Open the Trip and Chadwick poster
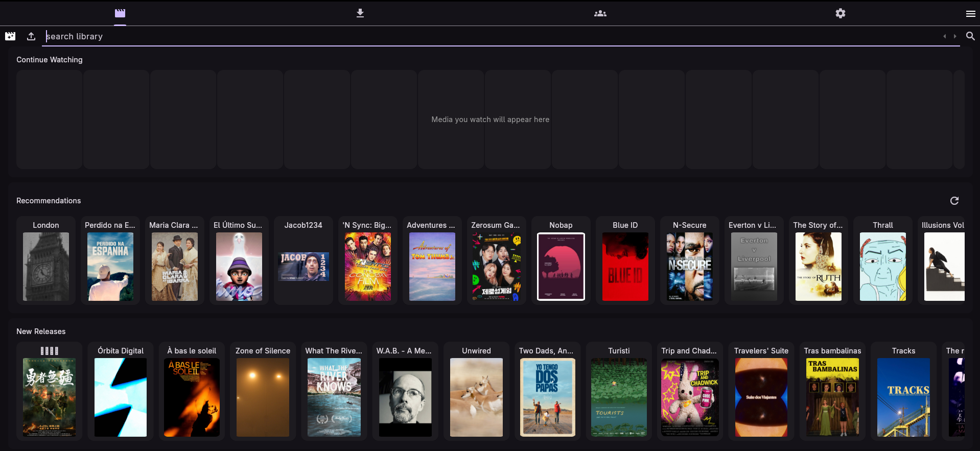Viewport: 980px width, 451px height. point(690,397)
